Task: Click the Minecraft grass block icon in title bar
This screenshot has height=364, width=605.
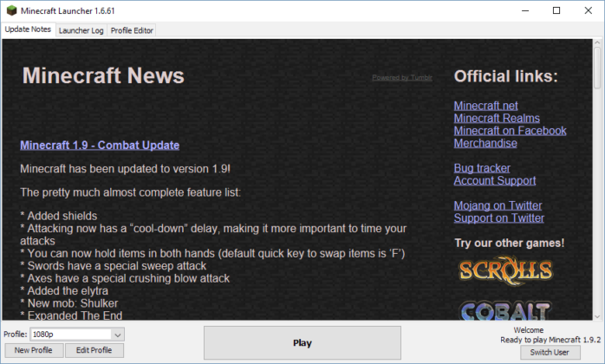Action: point(11,10)
